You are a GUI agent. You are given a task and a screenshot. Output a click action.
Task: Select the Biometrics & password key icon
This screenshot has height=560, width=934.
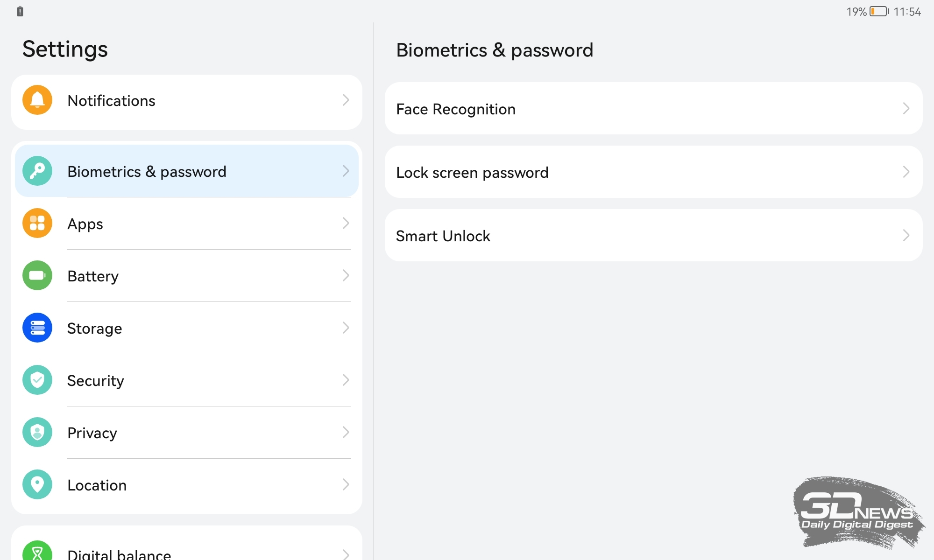37,171
